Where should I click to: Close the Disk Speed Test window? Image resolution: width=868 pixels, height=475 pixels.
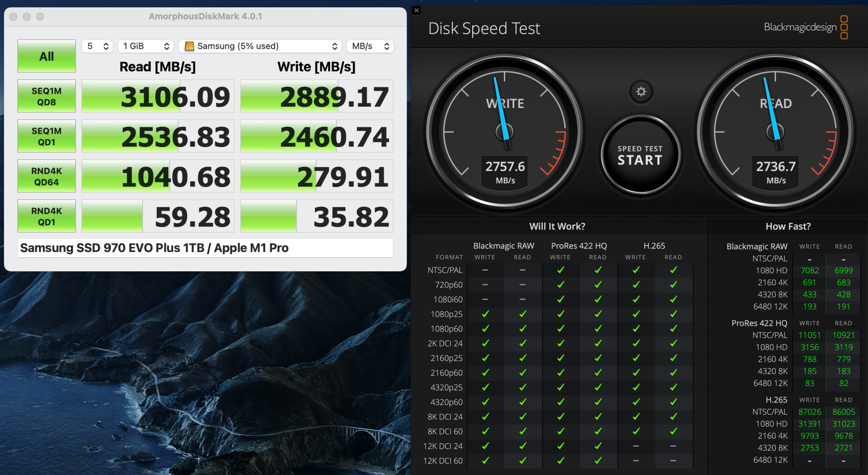(x=417, y=10)
